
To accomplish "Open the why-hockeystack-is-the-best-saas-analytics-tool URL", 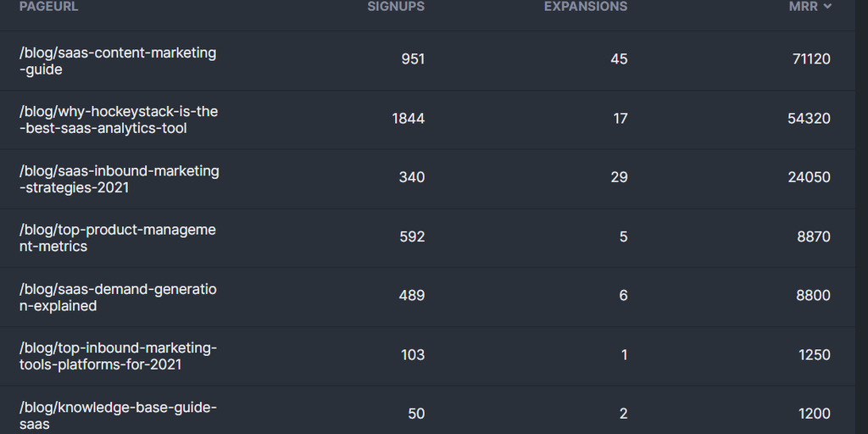I will coord(119,120).
